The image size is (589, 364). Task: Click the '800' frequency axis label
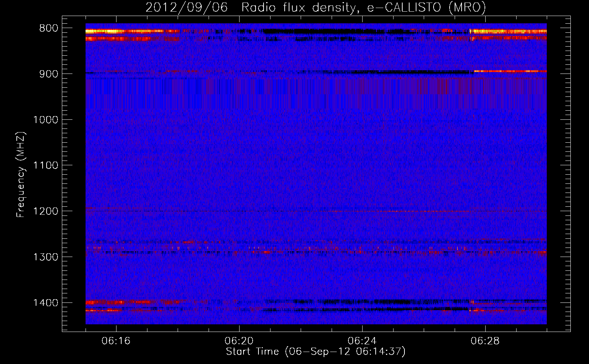coord(48,28)
